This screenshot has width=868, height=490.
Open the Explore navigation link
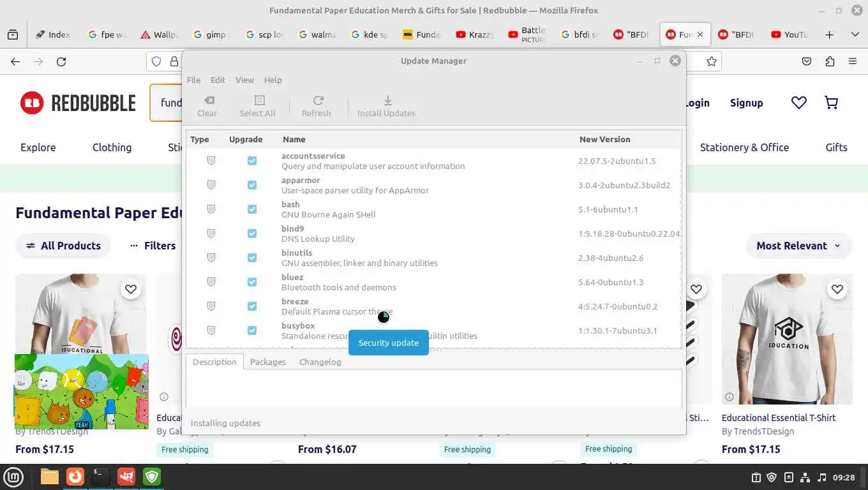coord(38,147)
